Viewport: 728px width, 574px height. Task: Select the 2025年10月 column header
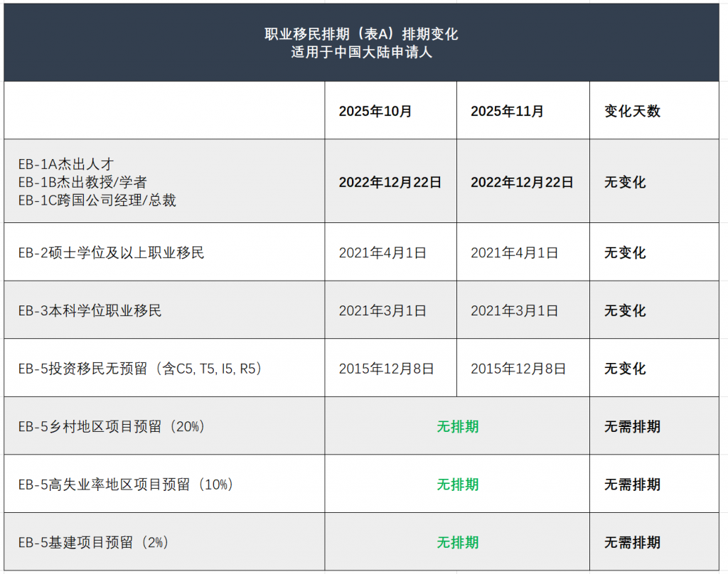375,111
